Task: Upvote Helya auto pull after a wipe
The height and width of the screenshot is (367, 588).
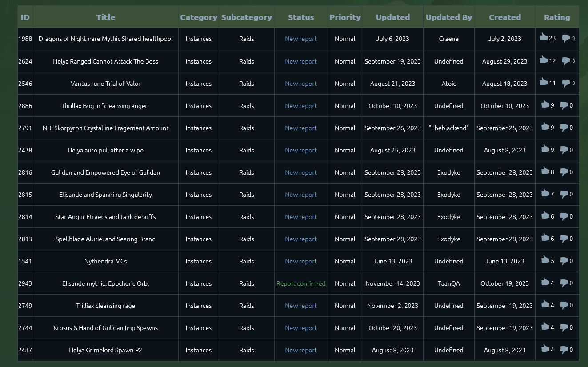Action: (545, 148)
